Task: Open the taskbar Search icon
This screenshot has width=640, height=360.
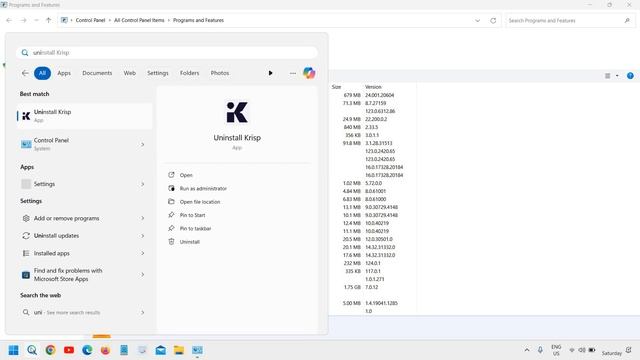Action: 32,350
